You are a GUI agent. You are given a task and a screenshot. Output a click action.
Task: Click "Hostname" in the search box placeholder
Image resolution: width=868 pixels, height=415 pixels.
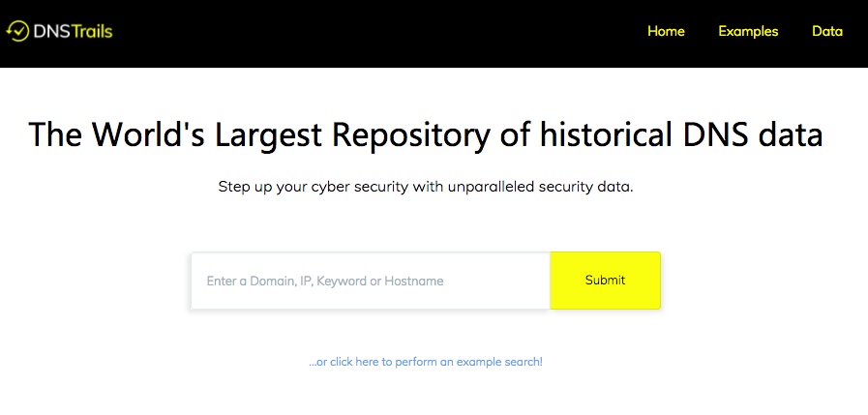coord(414,282)
